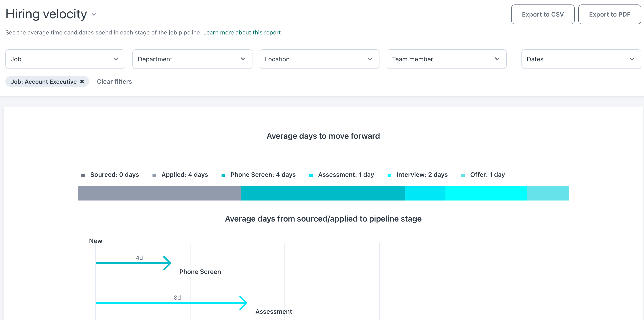Open the Hiring velocity report switcher chevron

94,15
